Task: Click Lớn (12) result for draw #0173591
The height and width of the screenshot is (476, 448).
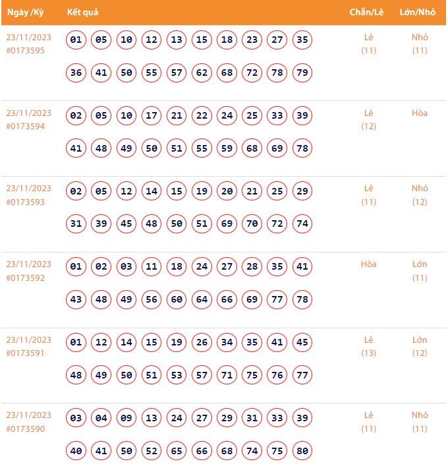Action: [x=420, y=347]
